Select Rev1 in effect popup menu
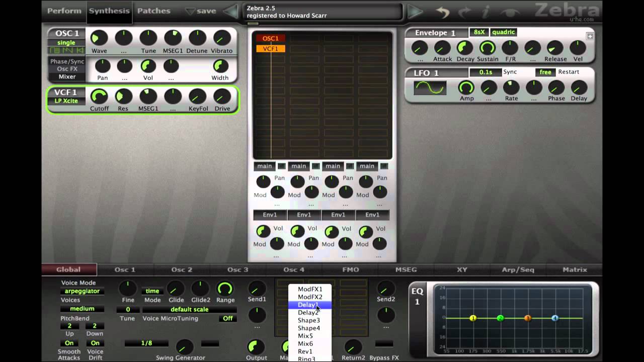This screenshot has height=362, width=644. click(309, 351)
